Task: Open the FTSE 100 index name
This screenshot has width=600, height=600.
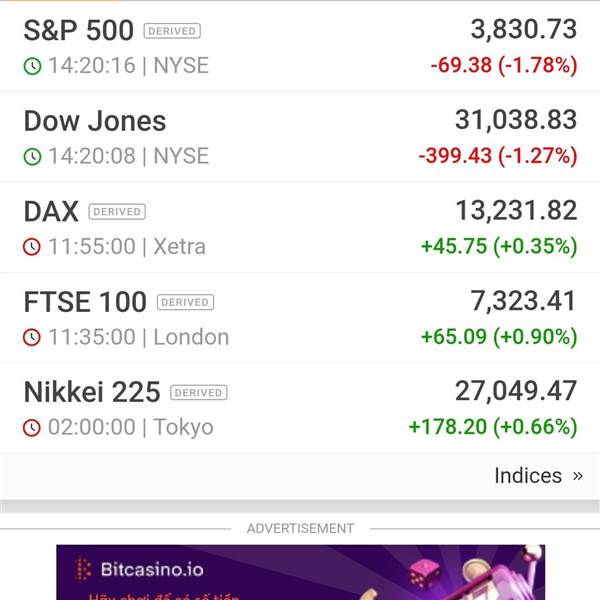Action: point(85,302)
